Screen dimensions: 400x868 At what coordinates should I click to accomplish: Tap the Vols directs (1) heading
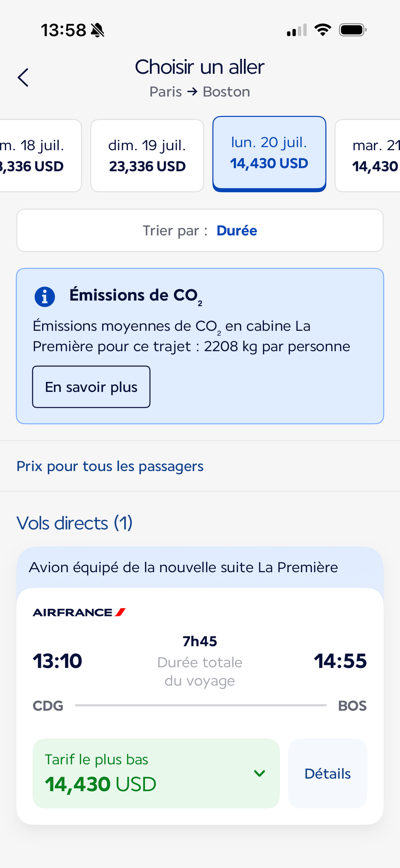click(x=74, y=523)
